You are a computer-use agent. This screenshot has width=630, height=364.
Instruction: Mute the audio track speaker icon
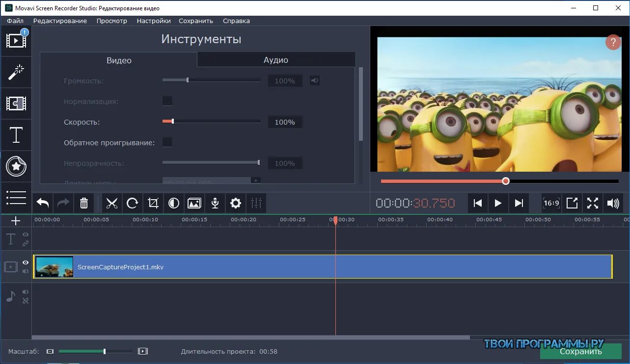tap(26, 292)
